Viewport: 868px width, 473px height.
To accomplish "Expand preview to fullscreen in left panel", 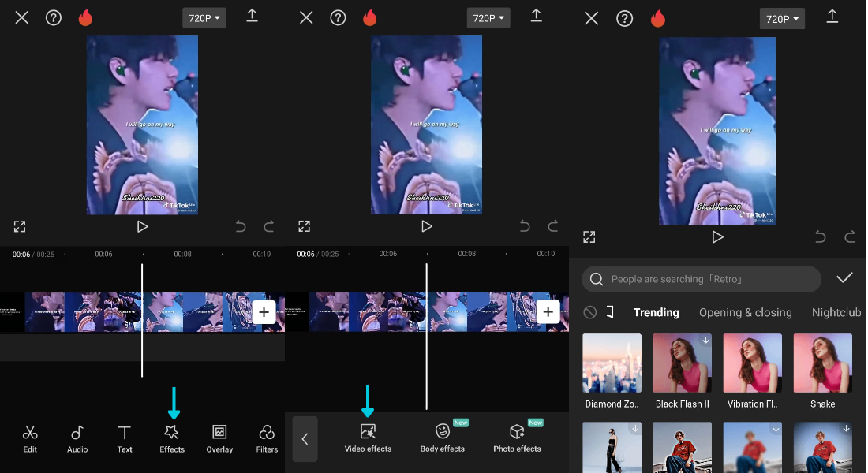I will pos(20,226).
